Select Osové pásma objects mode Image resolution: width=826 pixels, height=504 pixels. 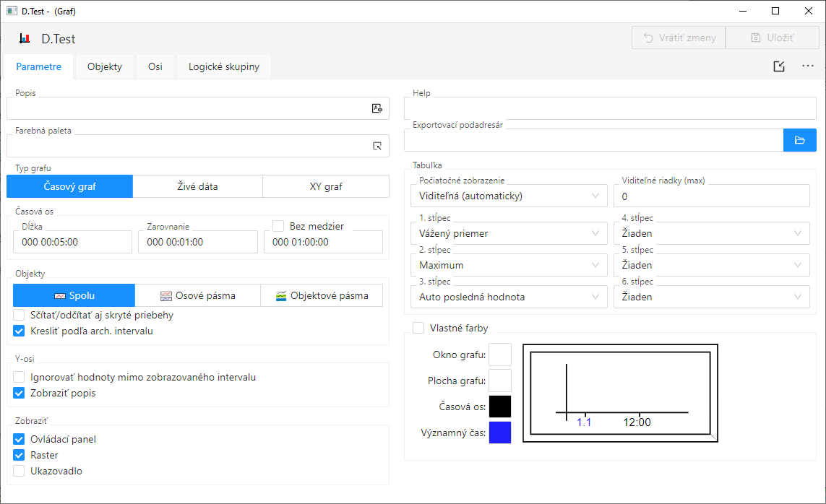tap(197, 295)
